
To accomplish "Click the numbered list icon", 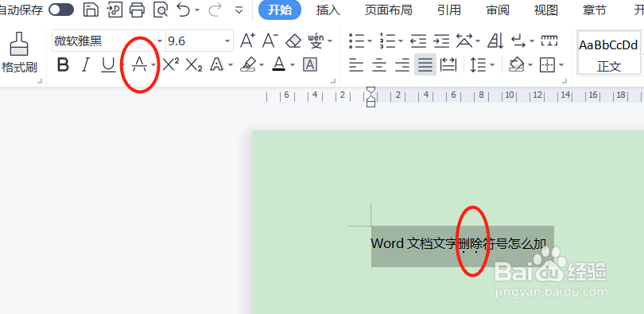I will (x=388, y=41).
